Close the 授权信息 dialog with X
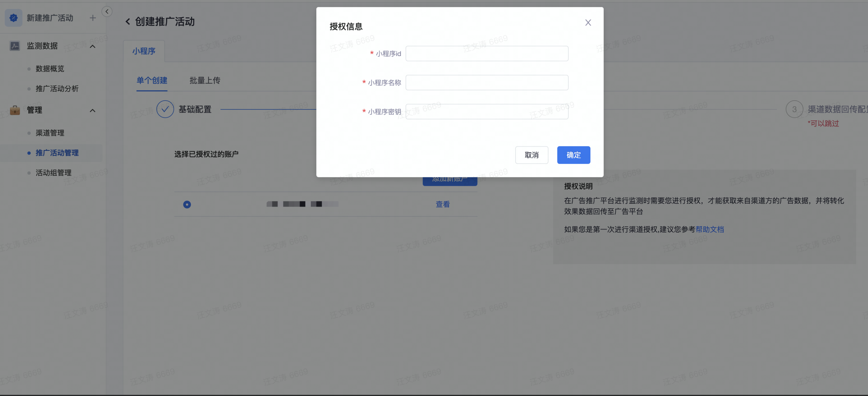 coord(588,23)
